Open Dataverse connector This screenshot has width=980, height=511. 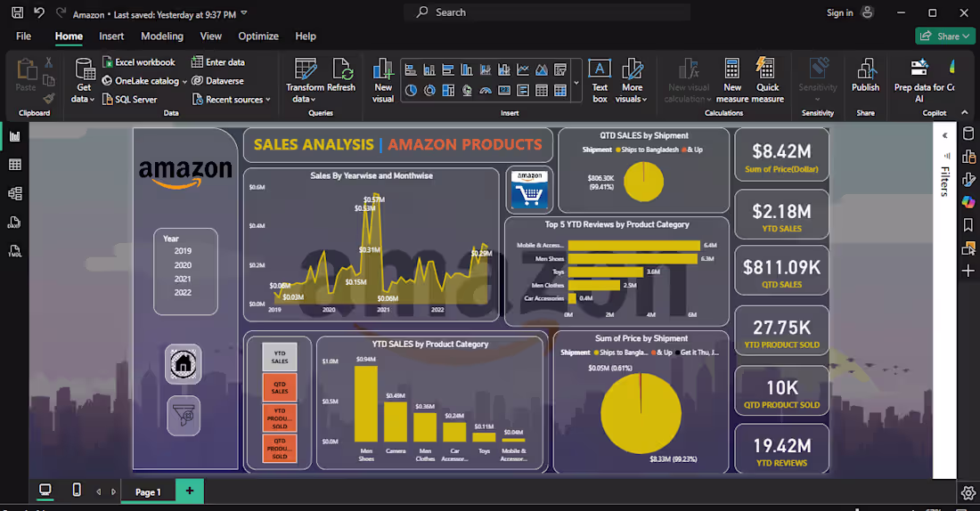[217, 81]
